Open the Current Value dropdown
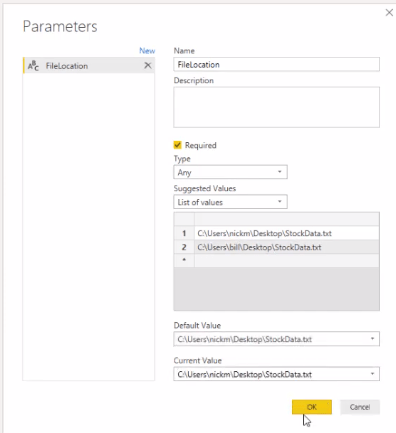Screen dimensions: 396x433 276,374
